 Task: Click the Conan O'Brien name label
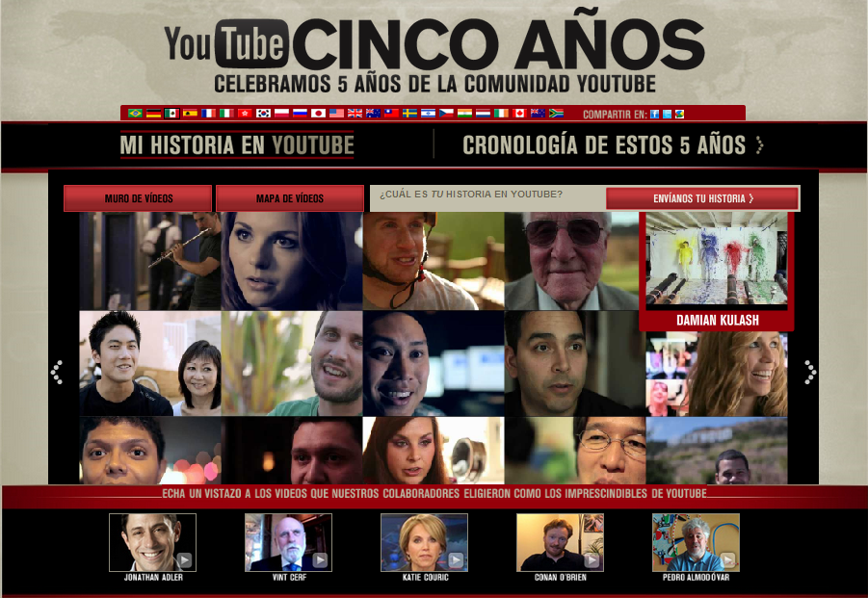pyautogui.click(x=561, y=578)
